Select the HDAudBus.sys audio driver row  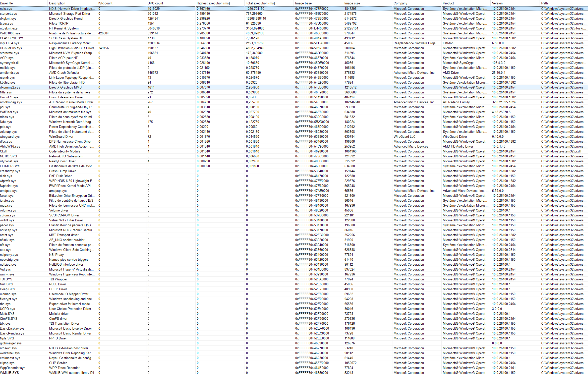click(x=11, y=48)
